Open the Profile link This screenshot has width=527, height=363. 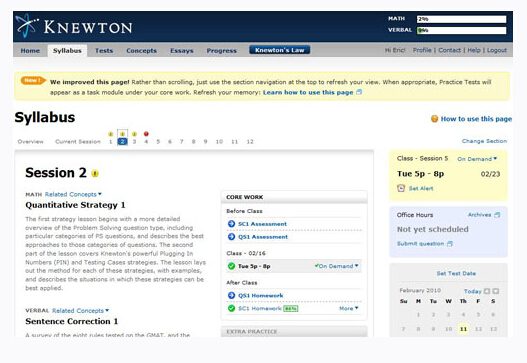(x=422, y=50)
